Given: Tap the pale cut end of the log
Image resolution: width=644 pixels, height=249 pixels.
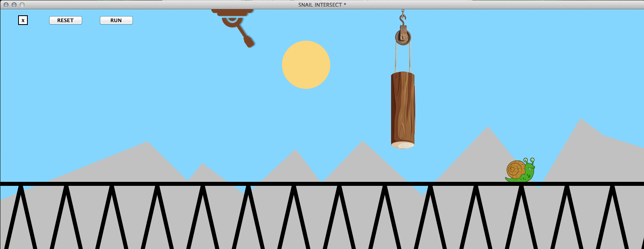Looking at the screenshot, I should point(403,145).
